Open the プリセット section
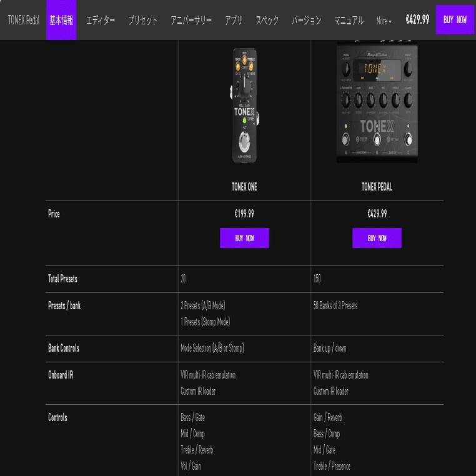Viewport: 476px width, 476px height. [142, 21]
